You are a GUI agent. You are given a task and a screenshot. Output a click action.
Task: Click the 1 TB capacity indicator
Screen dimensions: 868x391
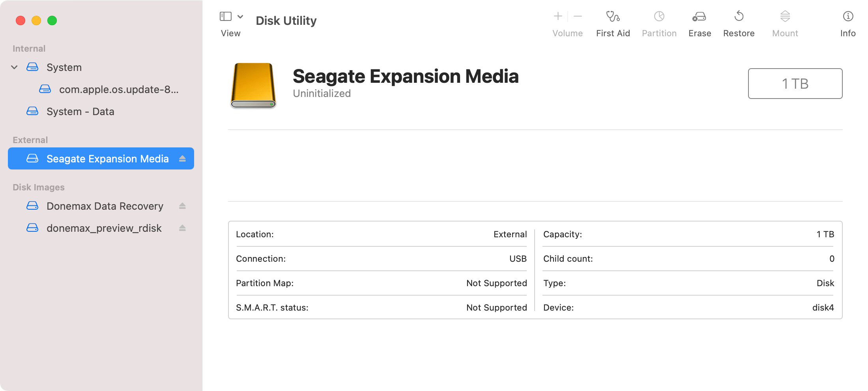coord(795,84)
